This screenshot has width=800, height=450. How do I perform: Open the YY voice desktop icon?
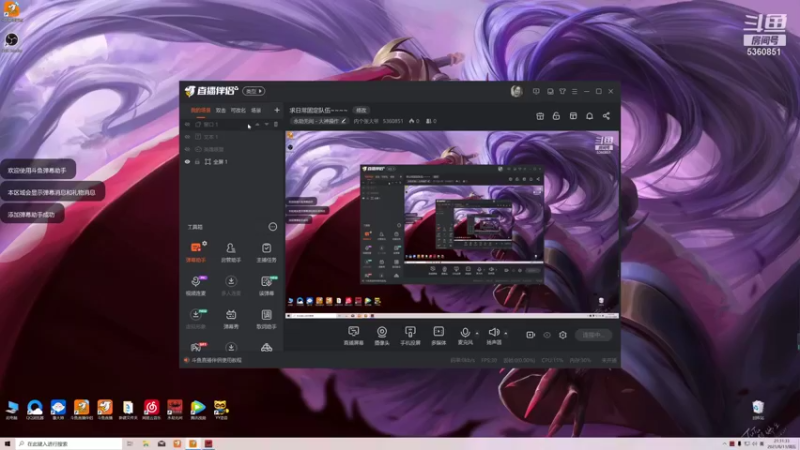(x=221, y=410)
